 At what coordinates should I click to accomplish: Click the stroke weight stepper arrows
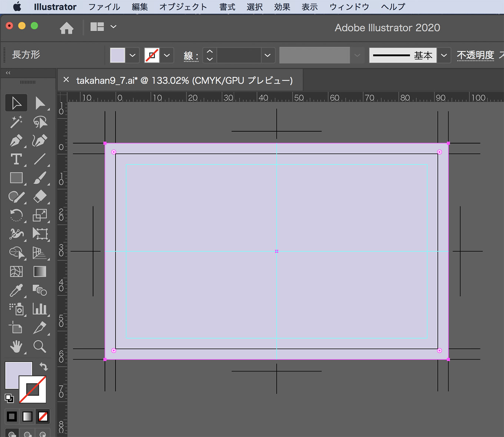pos(210,55)
